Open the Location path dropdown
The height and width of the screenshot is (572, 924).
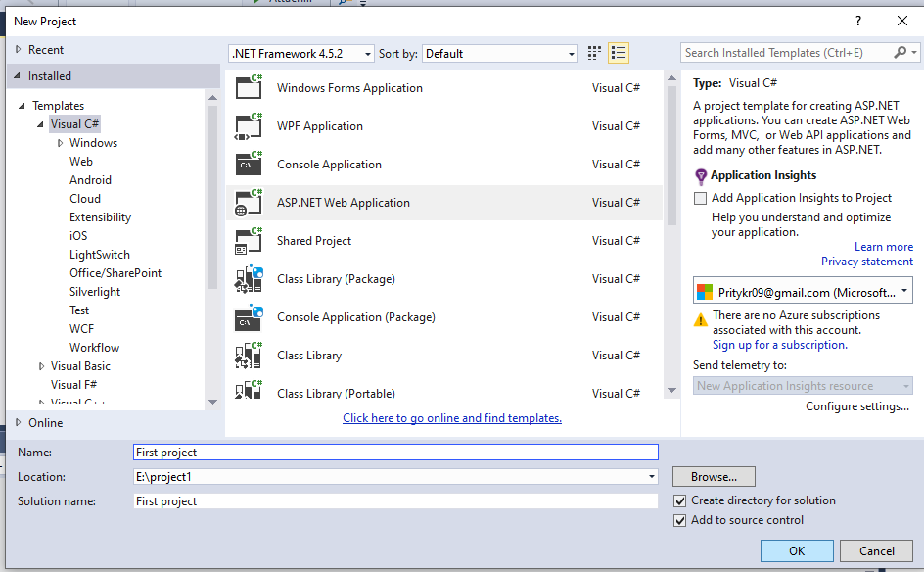(651, 476)
